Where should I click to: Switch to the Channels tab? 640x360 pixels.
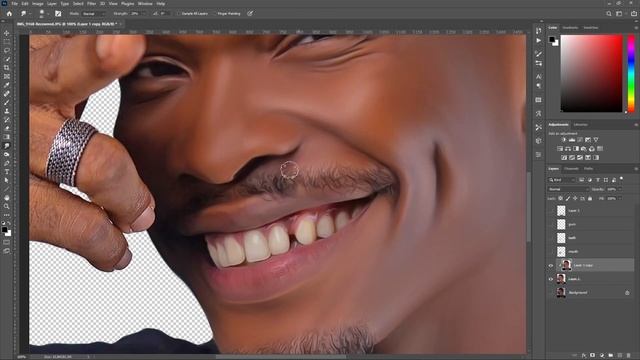pyautogui.click(x=571, y=169)
